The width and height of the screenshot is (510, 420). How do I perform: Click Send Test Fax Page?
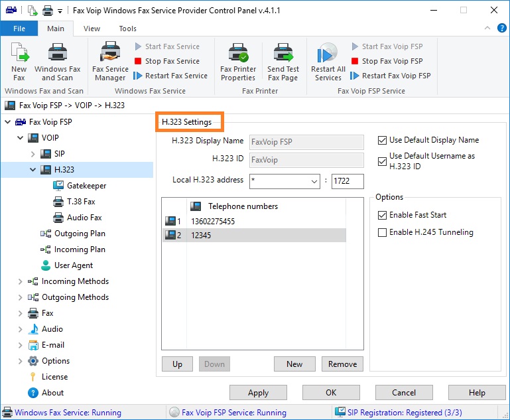point(283,61)
